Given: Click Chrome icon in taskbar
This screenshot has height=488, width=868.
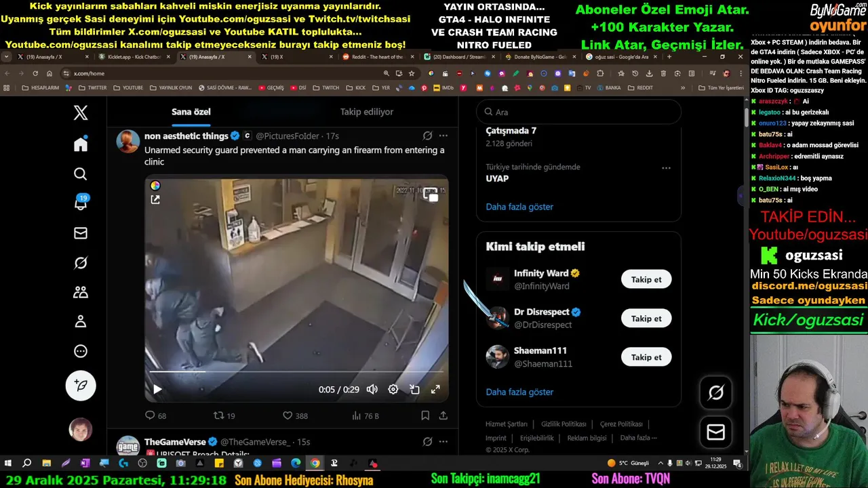Looking at the screenshot, I should (315, 464).
